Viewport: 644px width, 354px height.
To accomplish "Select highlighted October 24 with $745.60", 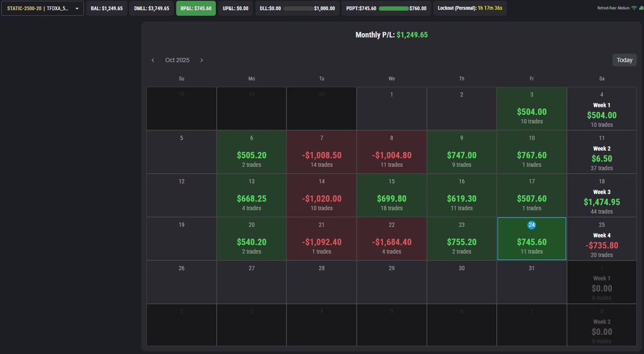I will coord(532,239).
